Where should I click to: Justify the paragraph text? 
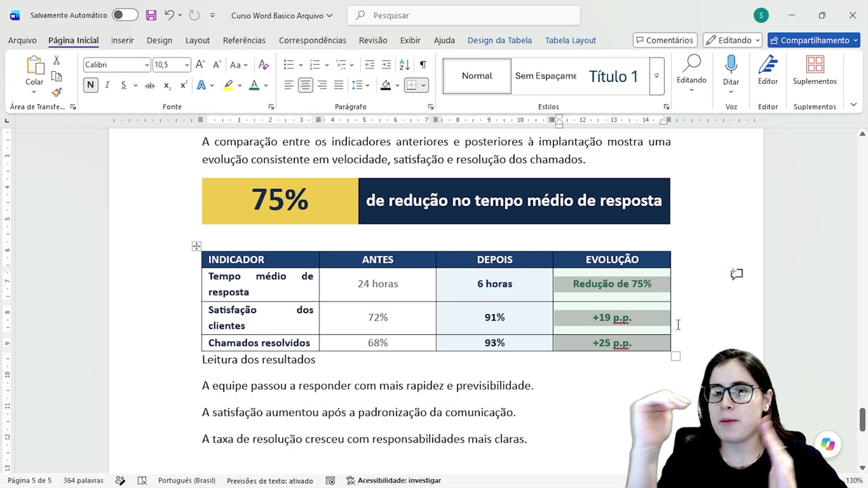[338, 85]
